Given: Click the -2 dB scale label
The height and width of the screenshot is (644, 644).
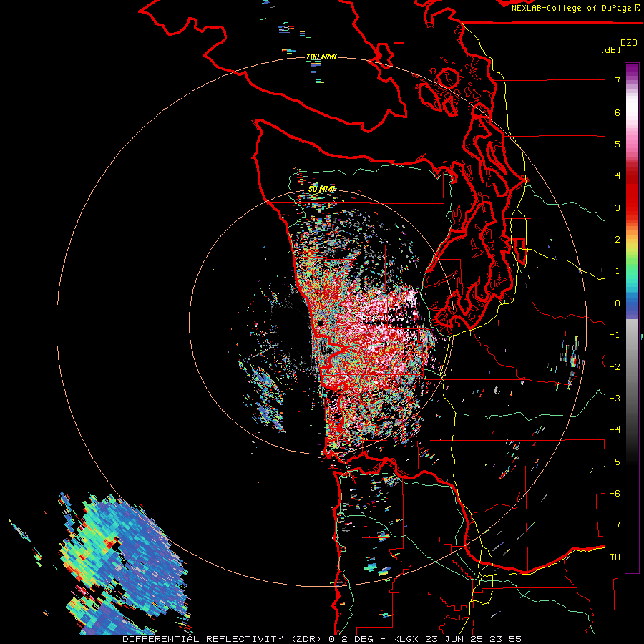Looking at the screenshot, I should [615, 366].
